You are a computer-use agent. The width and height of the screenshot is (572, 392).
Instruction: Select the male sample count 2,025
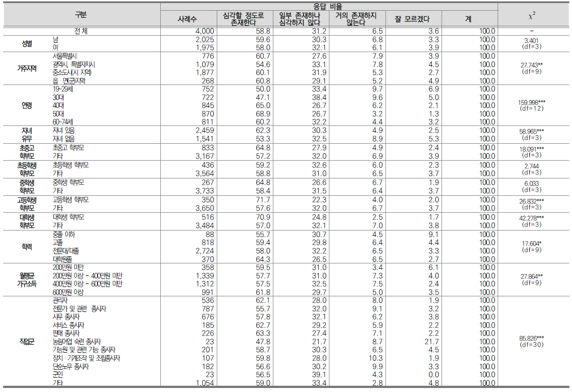204,40
